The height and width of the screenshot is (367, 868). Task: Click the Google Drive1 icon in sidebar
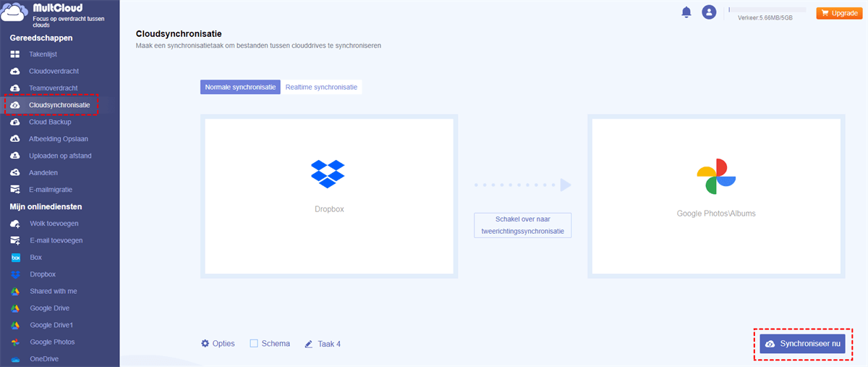coord(15,325)
